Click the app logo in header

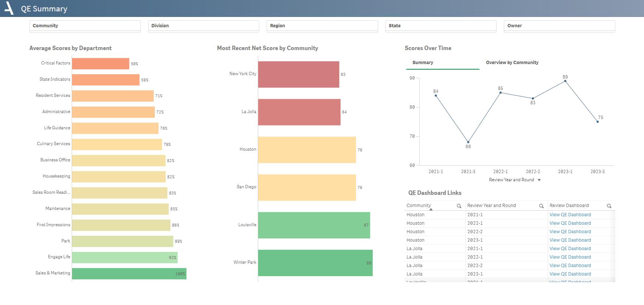9,8
